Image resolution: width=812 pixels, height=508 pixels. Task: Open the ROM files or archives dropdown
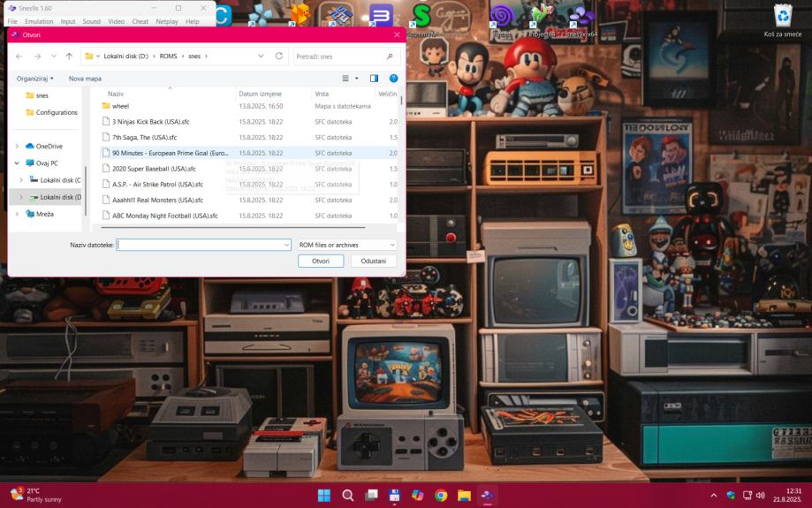[x=345, y=245]
